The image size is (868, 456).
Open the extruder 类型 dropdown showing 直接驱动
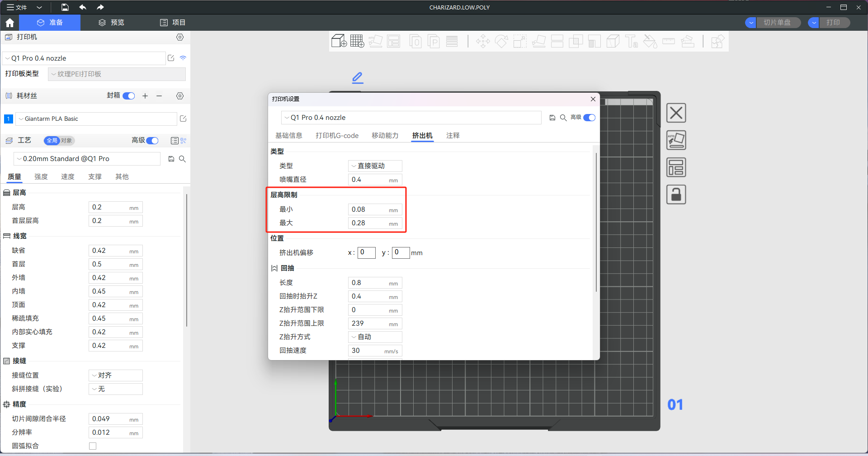[375, 166]
